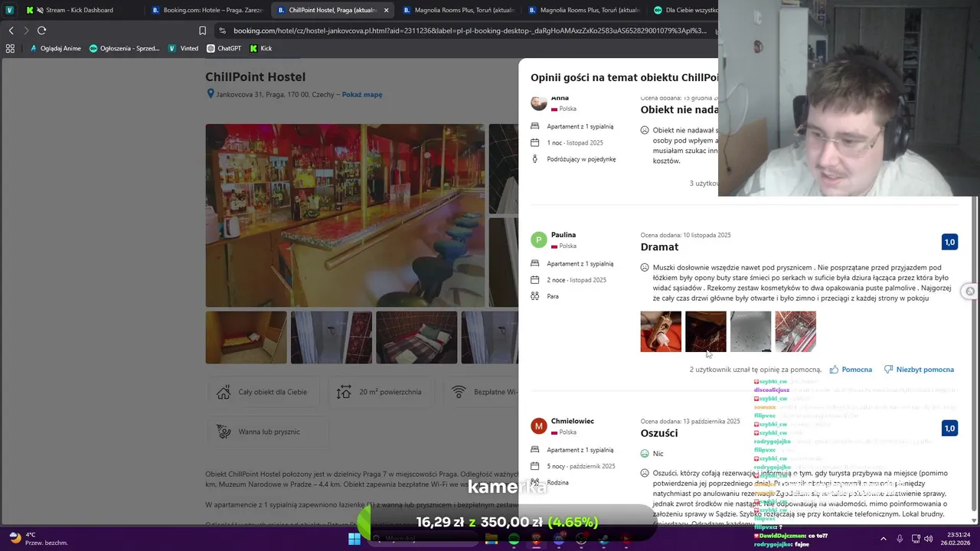Switch to Dla Ciebie wszystko tab

coord(685,10)
